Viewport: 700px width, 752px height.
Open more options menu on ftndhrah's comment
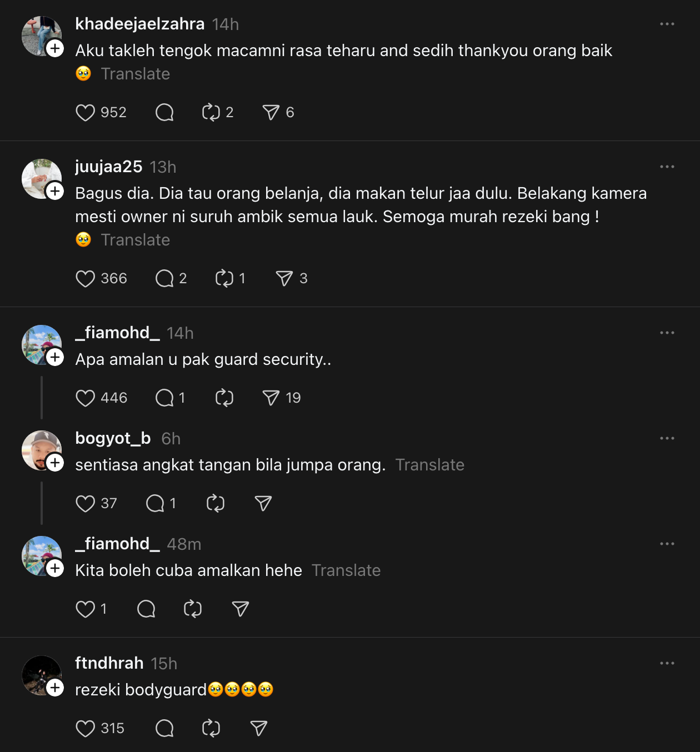(667, 664)
